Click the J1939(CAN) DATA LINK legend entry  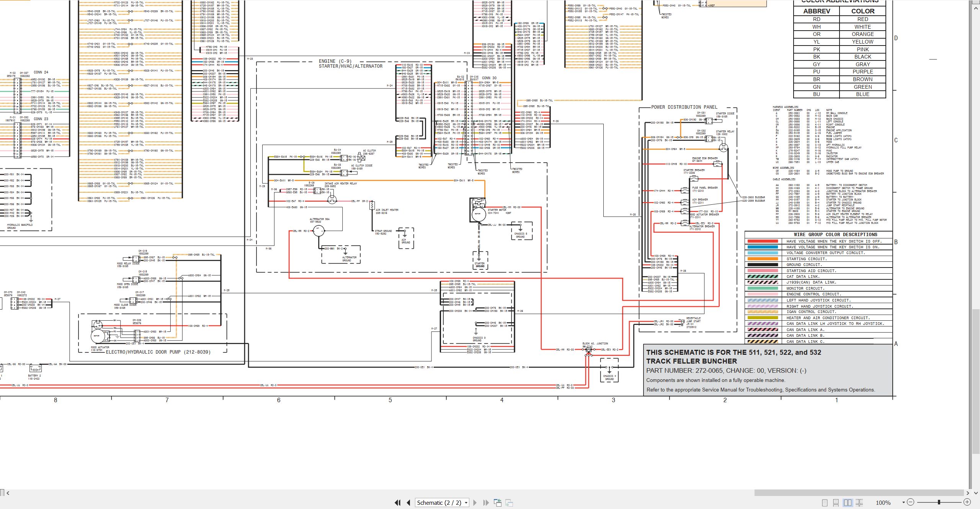coord(811,282)
